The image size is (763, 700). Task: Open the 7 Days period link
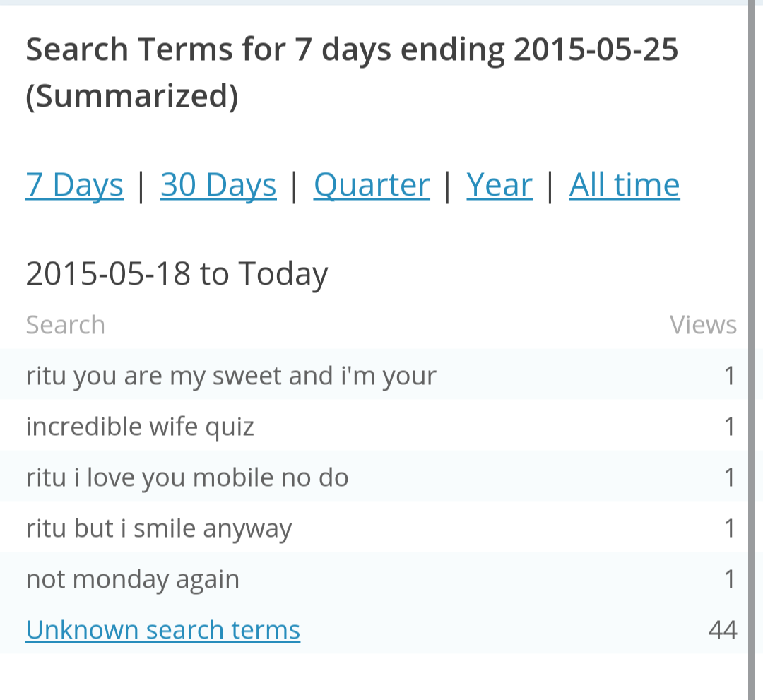[x=74, y=185]
